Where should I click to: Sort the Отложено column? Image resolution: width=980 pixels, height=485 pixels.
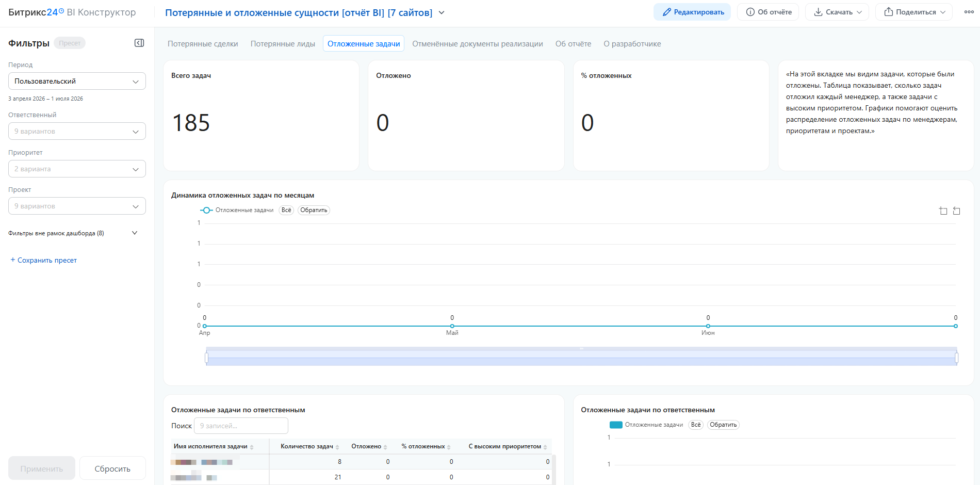[385, 447]
